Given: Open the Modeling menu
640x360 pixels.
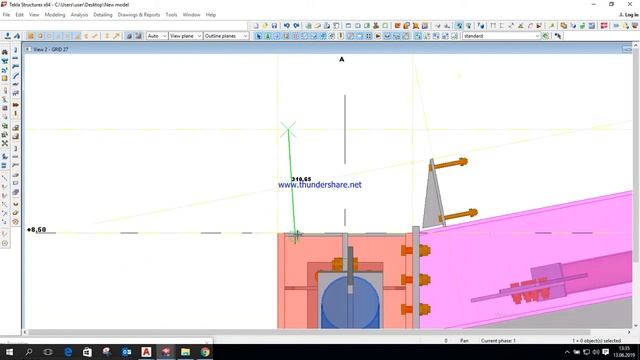Looking at the screenshot, I should [x=55, y=15].
